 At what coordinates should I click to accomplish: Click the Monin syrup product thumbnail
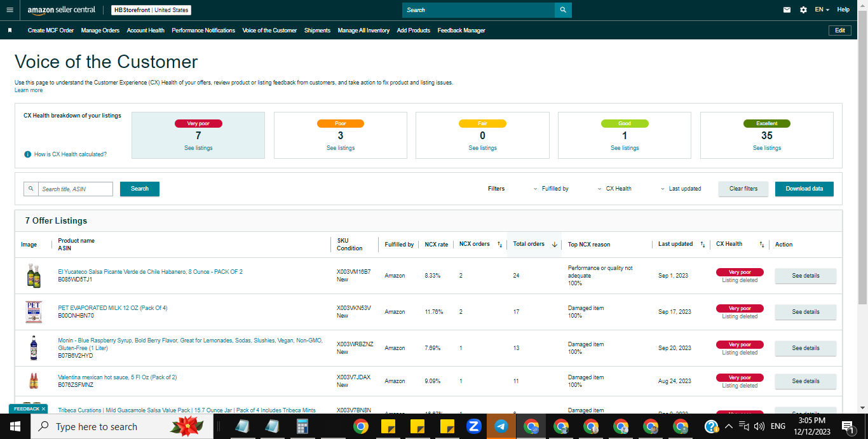pyautogui.click(x=34, y=348)
